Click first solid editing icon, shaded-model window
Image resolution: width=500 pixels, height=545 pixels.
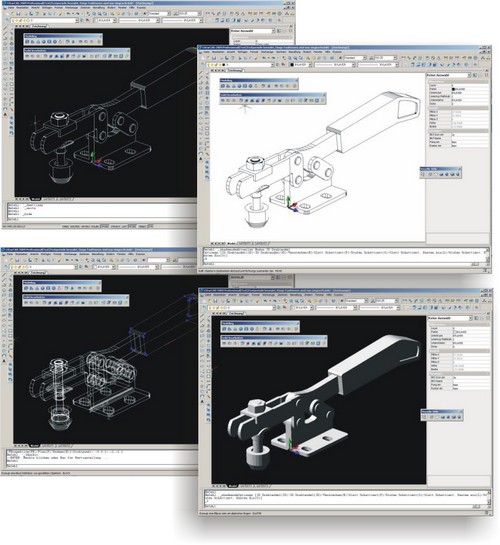click(224, 343)
